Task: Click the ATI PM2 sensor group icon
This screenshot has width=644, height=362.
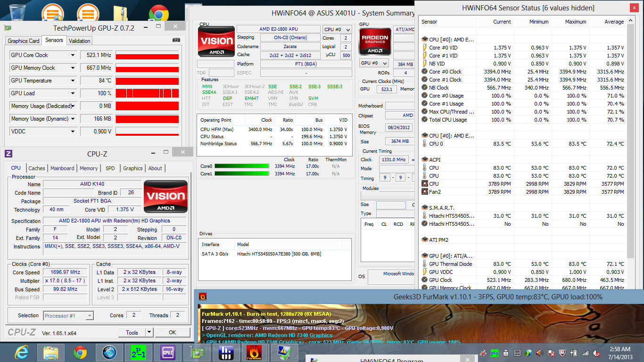Action: pyautogui.click(x=424, y=240)
